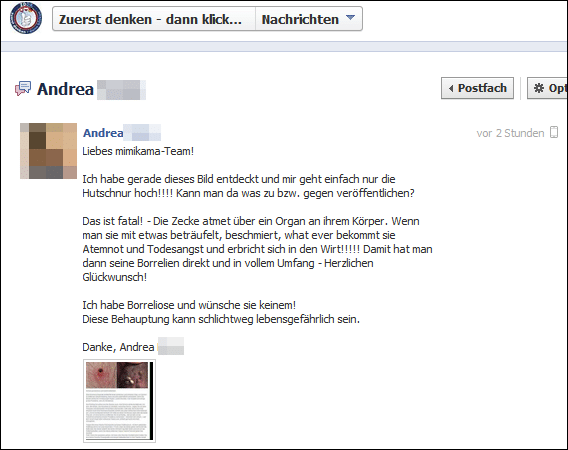
Task: Click the line 'Ich habe Borreliose und wünsche sie keinem!'
Action: pos(189,305)
